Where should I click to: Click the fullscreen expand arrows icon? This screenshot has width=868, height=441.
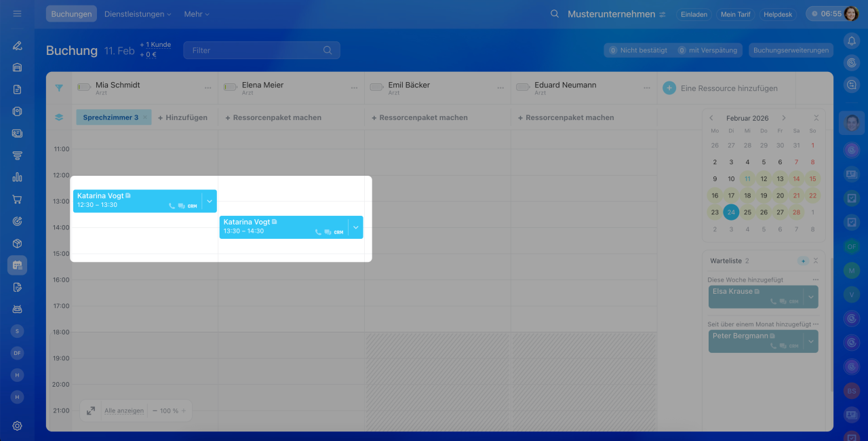point(91,410)
